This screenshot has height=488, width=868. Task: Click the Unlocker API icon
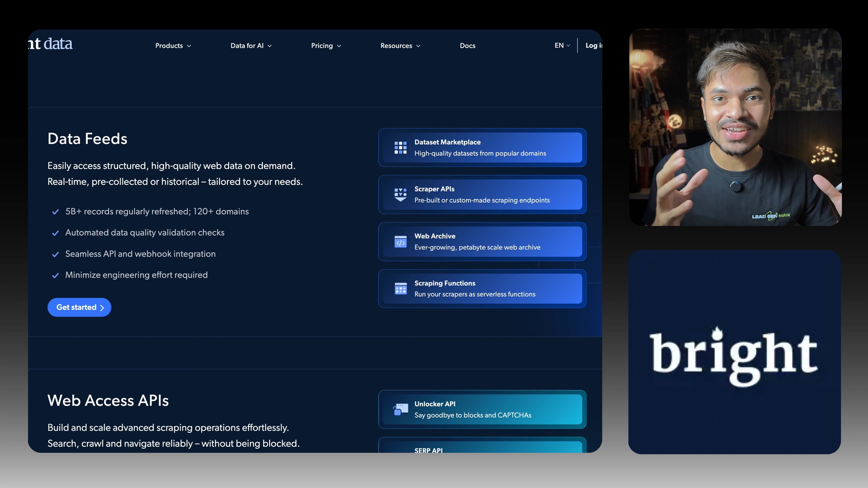400,409
